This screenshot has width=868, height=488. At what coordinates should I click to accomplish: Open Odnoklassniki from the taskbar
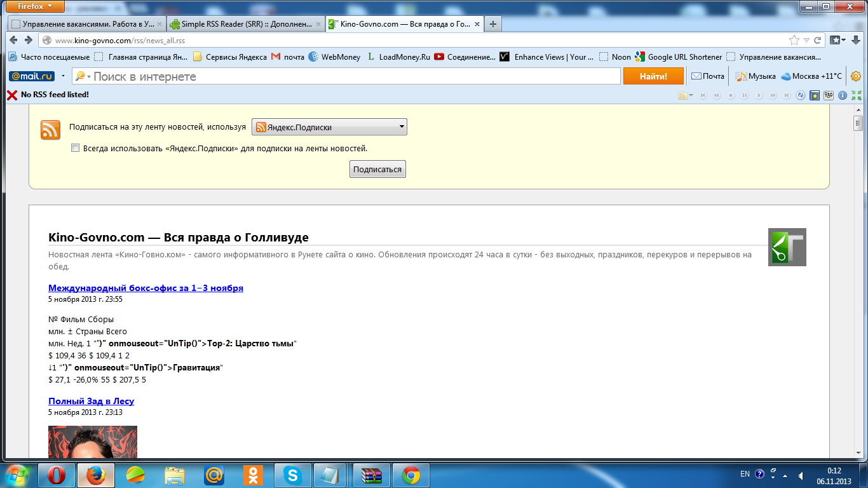coord(253,475)
